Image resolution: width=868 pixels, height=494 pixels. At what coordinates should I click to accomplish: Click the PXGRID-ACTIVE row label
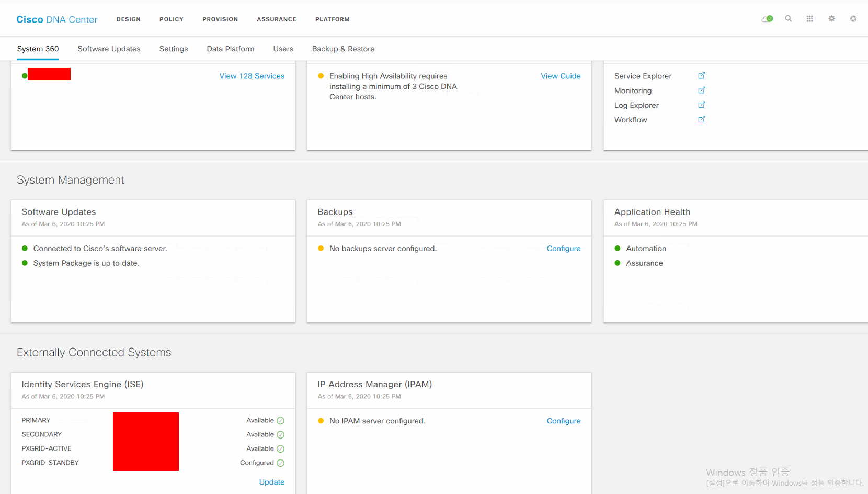(47, 448)
